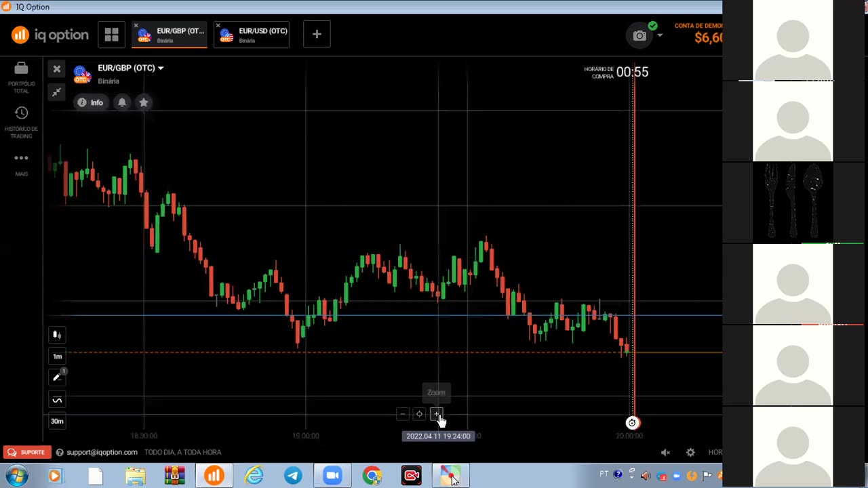
Task: Zoom out the chart with minus
Action: pyautogui.click(x=403, y=414)
